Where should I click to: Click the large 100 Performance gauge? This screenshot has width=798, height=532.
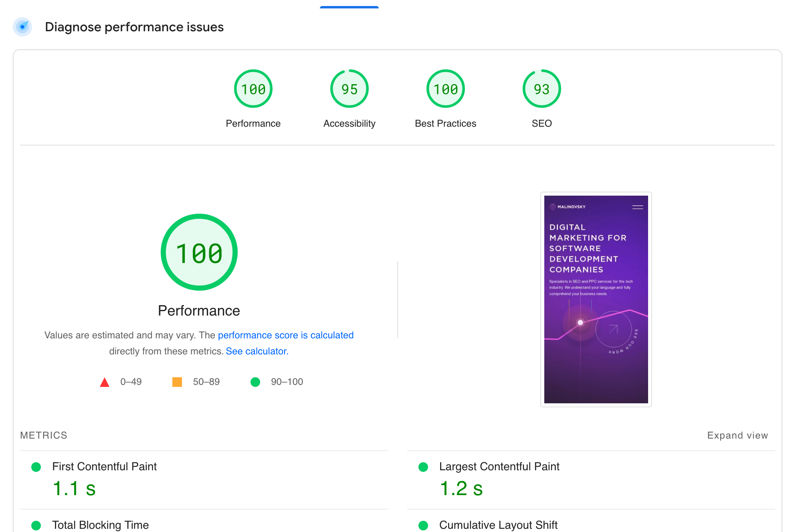click(199, 252)
